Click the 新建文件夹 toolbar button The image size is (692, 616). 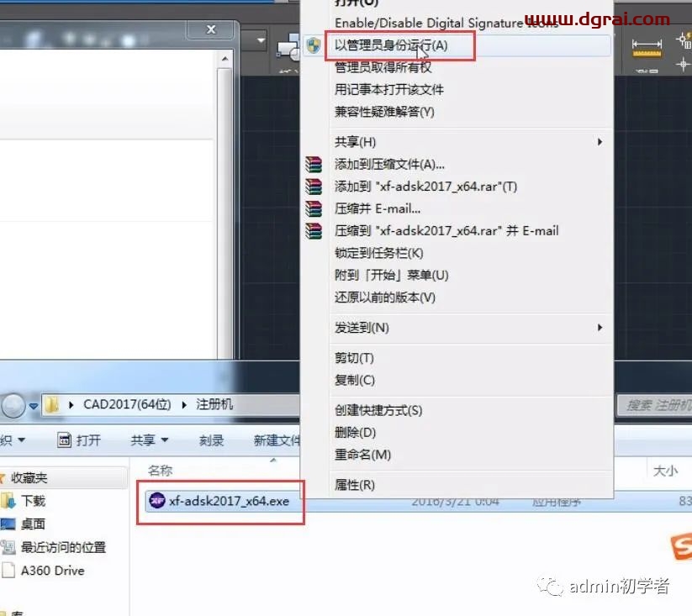click(x=277, y=440)
